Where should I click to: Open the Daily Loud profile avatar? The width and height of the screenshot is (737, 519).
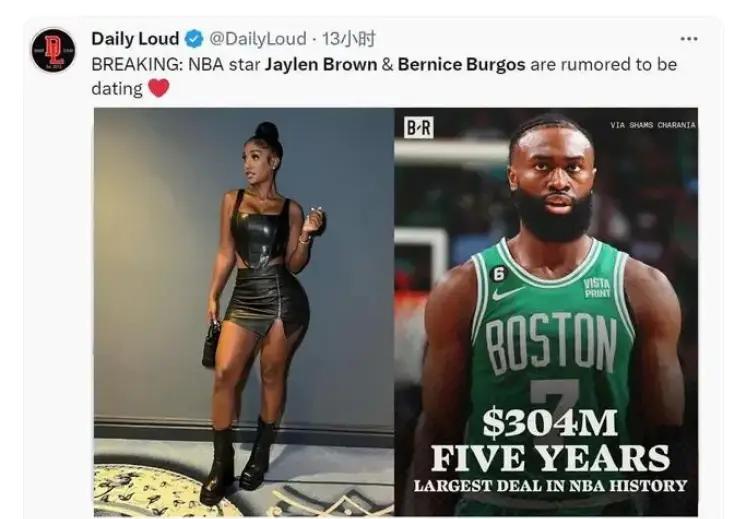click(54, 50)
